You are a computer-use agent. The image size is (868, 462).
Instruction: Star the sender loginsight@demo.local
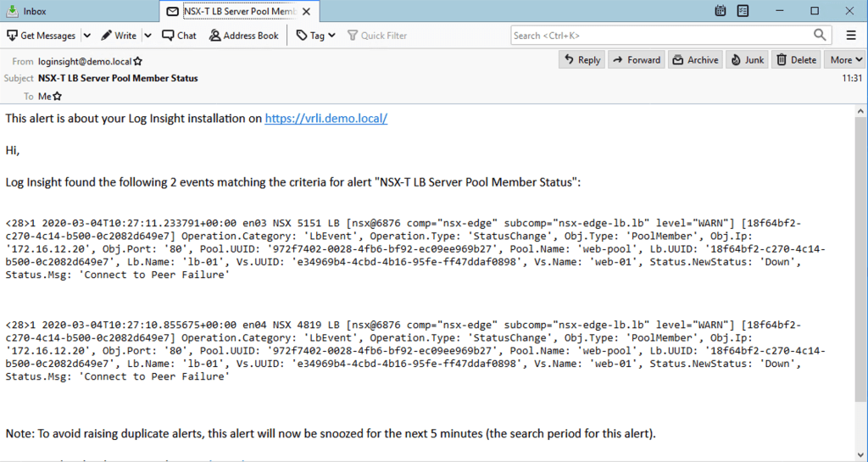click(138, 62)
